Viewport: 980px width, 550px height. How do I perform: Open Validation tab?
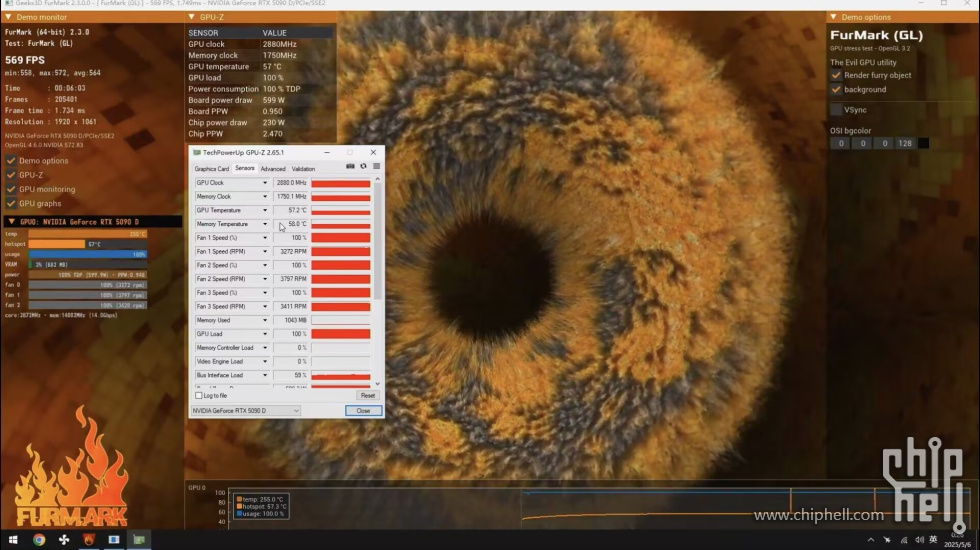(303, 169)
